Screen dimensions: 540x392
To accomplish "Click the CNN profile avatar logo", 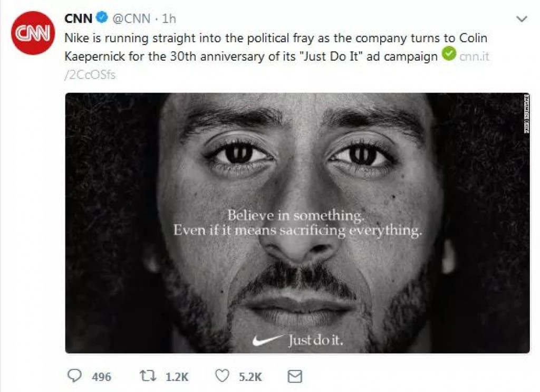I will click(33, 33).
